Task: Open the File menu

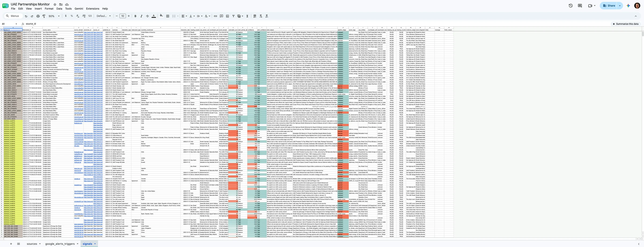Action: (13, 9)
